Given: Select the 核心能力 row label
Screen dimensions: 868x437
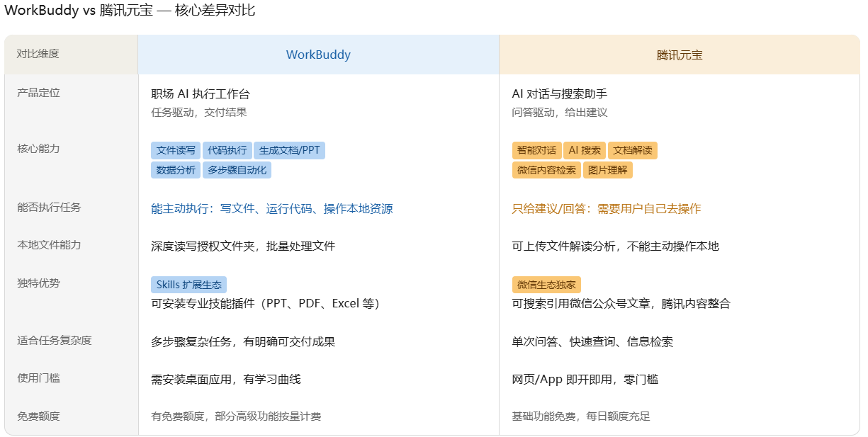Looking at the screenshot, I should pos(39,149).
